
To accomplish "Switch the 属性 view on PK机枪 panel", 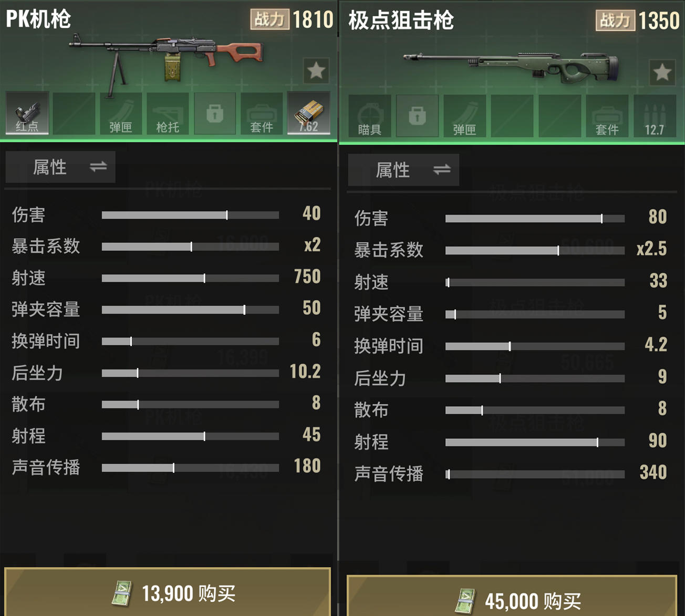I will pyautogui.click(x=60, y=167).
